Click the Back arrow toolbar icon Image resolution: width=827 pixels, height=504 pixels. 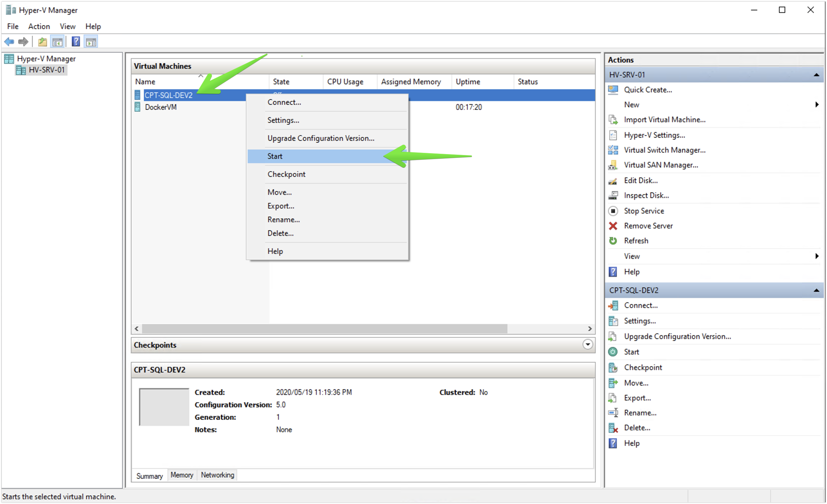point(9,42)
